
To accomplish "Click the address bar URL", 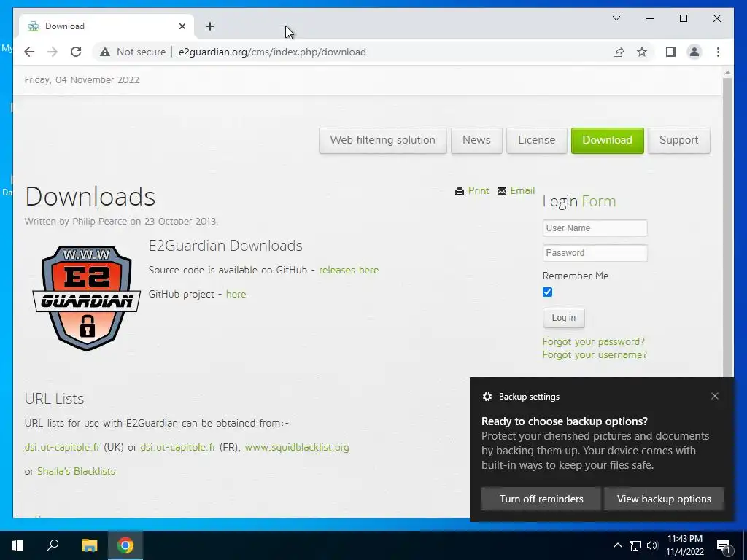I will pyautogui.click(x=272, y=52).
